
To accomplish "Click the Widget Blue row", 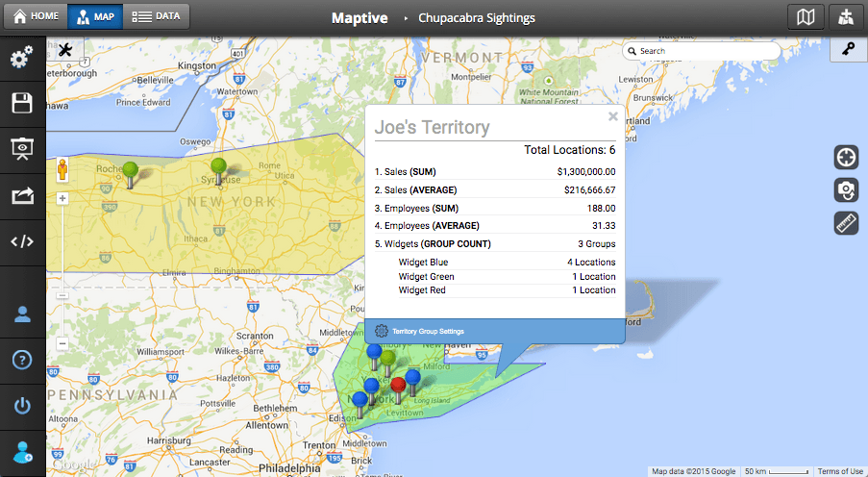I will point(507,262).
